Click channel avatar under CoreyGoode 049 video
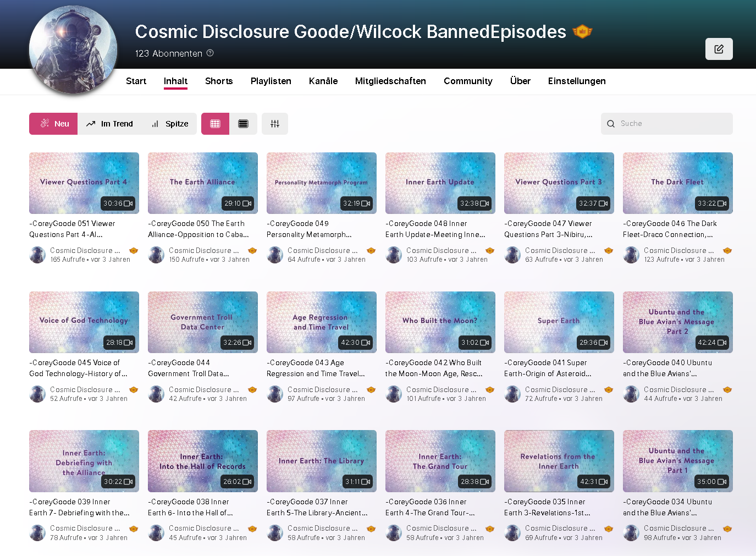756x556 pixels. click(275, 255)
